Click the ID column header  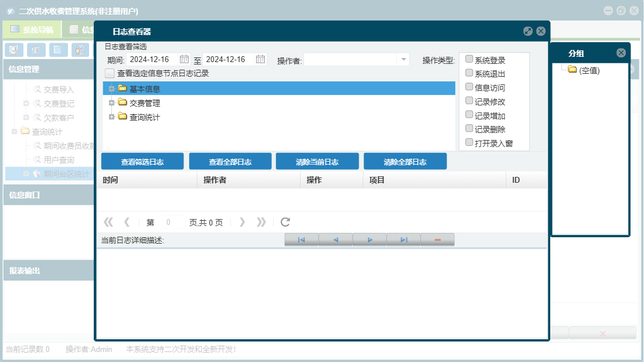(x=527, y=180)
